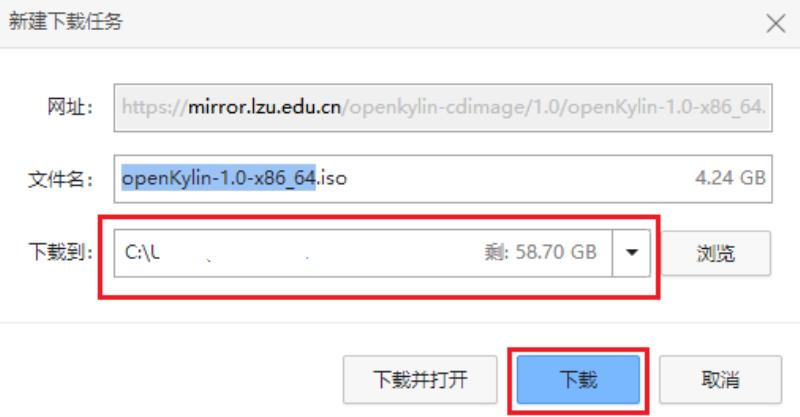Image resolution: width=800 pixels, height=417 pixels.
Task: Click the highlighted openKylin-1.0-x86_64 filename text
Action: tap(218, 178)
